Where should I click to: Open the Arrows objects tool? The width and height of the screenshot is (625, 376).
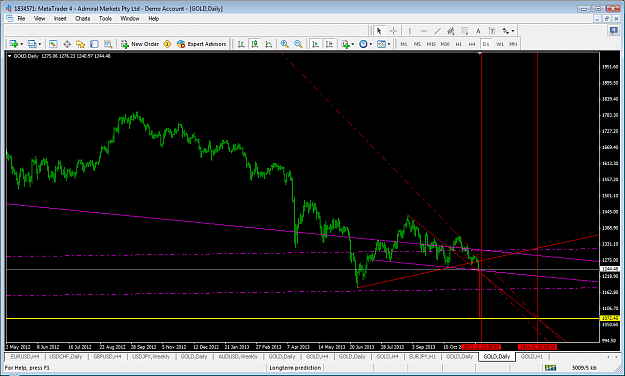point(505,31)
